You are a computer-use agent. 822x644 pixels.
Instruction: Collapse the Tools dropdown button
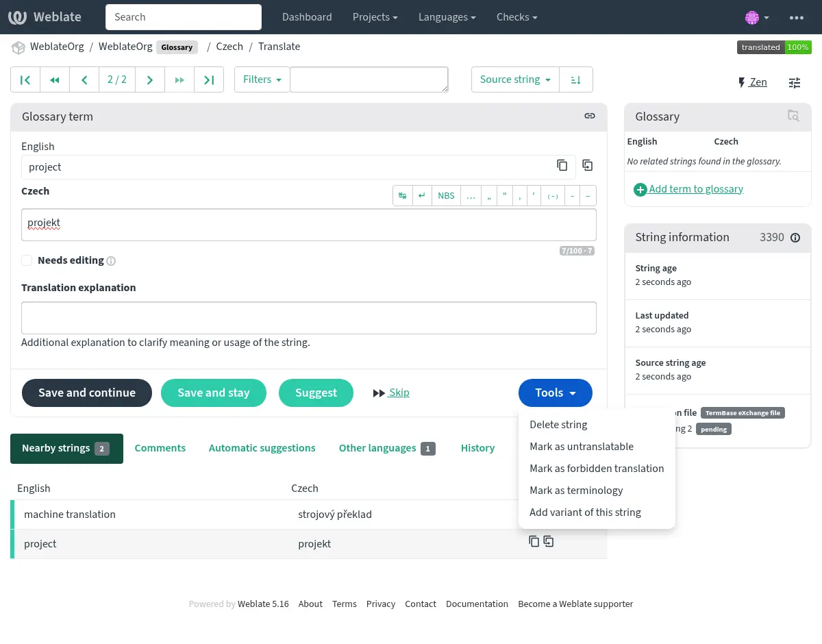pyautogui.click(x=555, y=393)
